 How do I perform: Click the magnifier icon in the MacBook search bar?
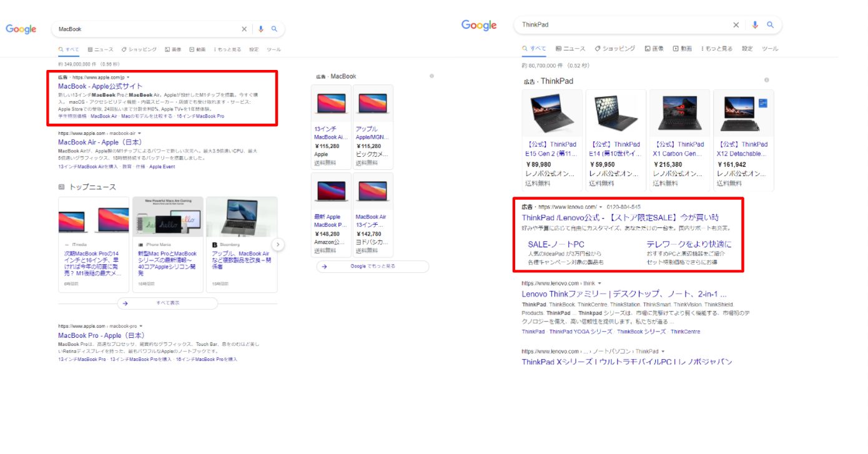pos(274,29)
